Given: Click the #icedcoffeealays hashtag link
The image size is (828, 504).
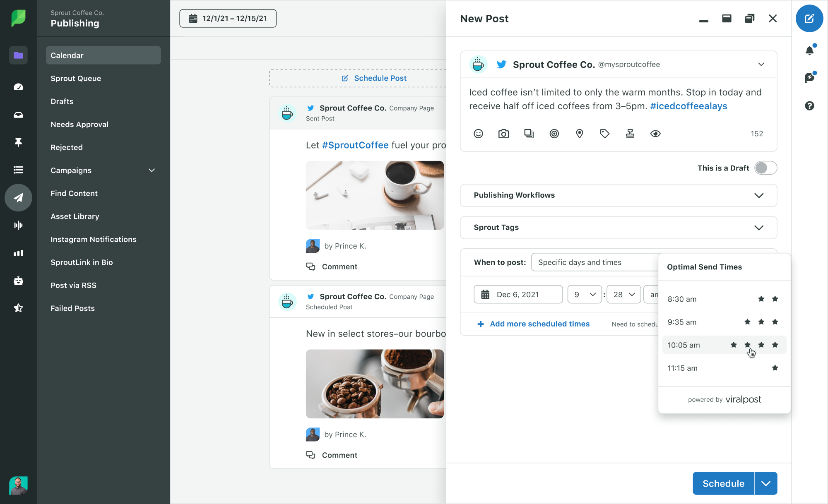Looking at the screenshot, I should (688, 106).
